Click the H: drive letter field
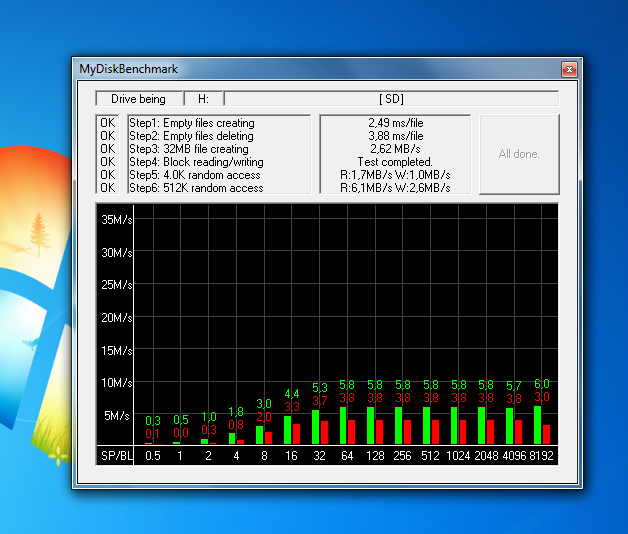 coord(204,99)
